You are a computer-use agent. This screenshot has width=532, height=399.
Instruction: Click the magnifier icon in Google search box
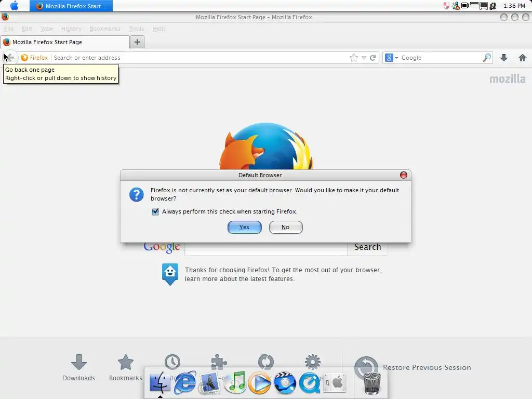(486, 58)
